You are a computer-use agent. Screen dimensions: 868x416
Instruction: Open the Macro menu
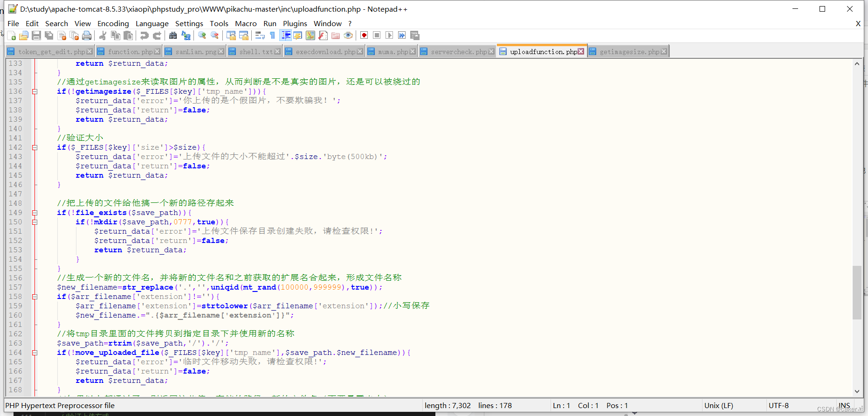pos(246,23)
